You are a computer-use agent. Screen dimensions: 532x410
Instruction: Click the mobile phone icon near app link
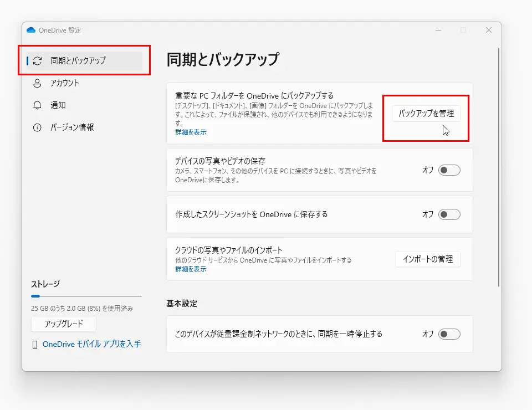[x=35, y=345]
